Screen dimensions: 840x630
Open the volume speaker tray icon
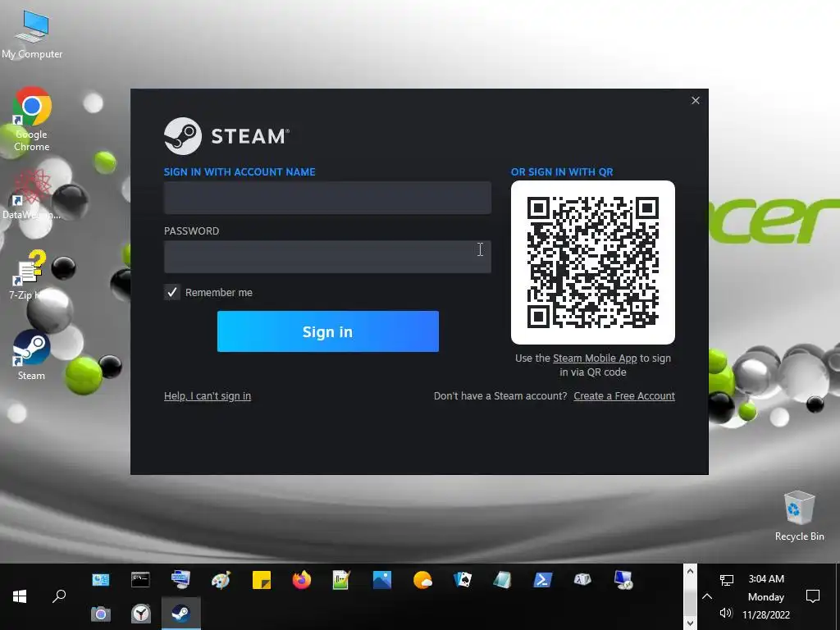[727, 613]
